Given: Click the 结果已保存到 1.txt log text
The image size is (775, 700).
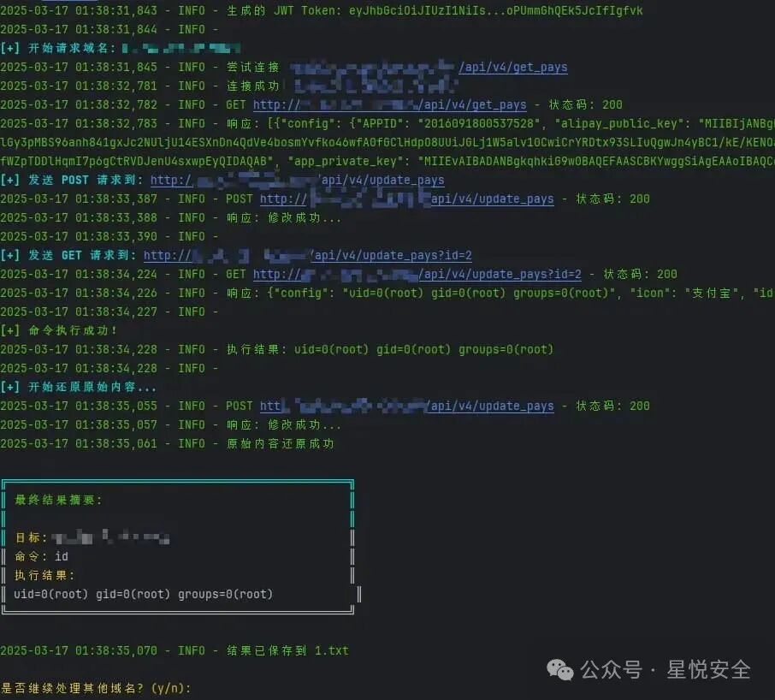Looking at the screenshot, I should point(287,650).
